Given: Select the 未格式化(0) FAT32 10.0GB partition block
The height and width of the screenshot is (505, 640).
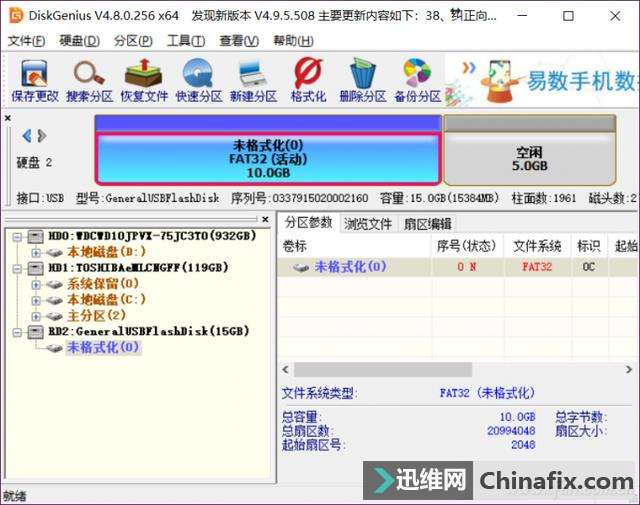Looking at the screenshot, I should click(268, 158).
